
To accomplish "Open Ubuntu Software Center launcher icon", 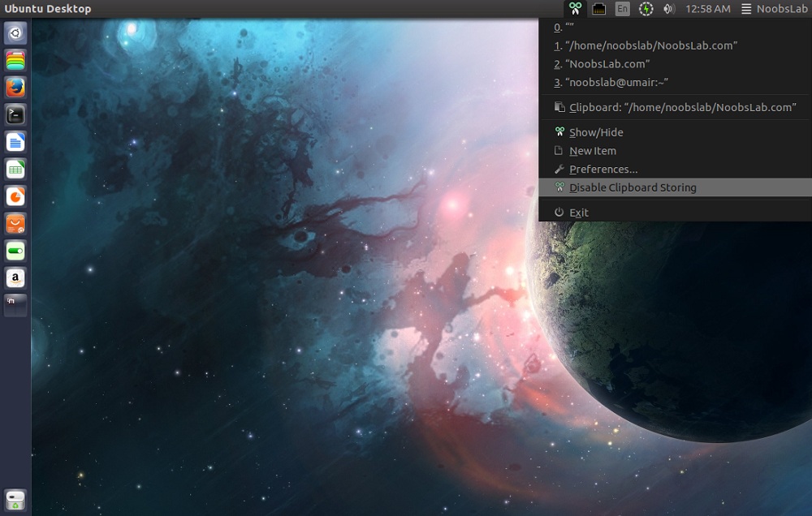I will pos(15,224).
